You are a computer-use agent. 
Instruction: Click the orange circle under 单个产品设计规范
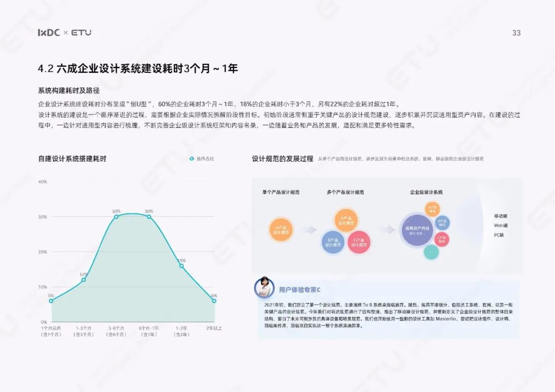click(282, 230)
